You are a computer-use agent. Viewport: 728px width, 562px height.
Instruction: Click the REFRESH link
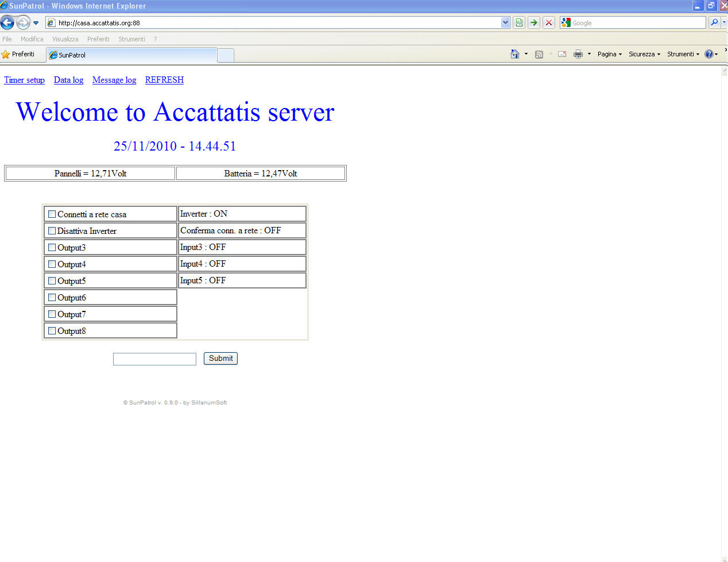point(164,80)
